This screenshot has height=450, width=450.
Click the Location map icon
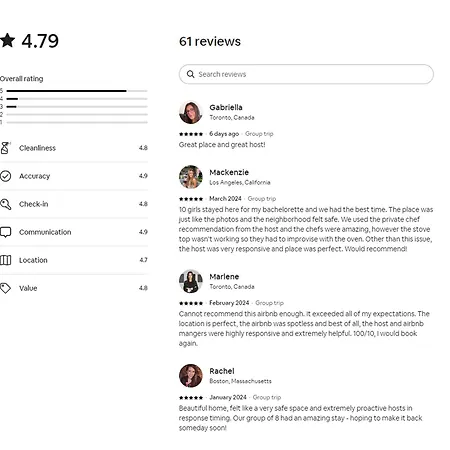(5, 260)
